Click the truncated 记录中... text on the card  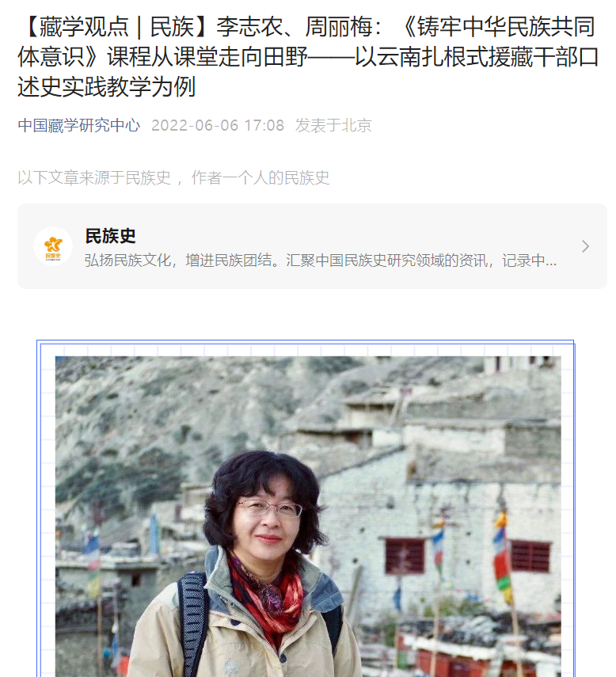click(529, 261)
